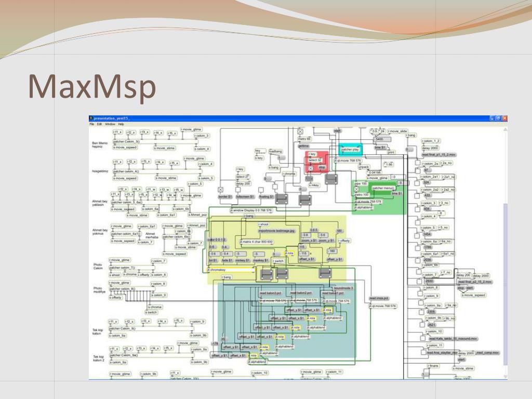Toggle the box above floating $1
Screen dimensions: 532x399
(x=261, y=190)
